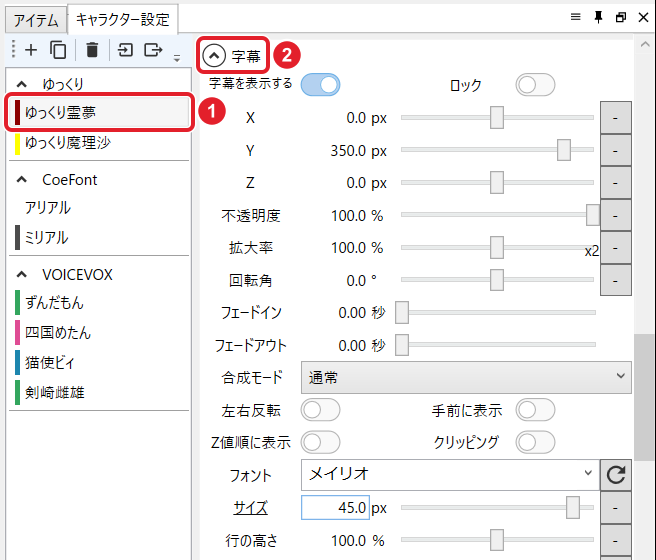This screenshot has width=656, height=560.
Task: Select the 猫使ビィ character
Action: click(99, 362)
